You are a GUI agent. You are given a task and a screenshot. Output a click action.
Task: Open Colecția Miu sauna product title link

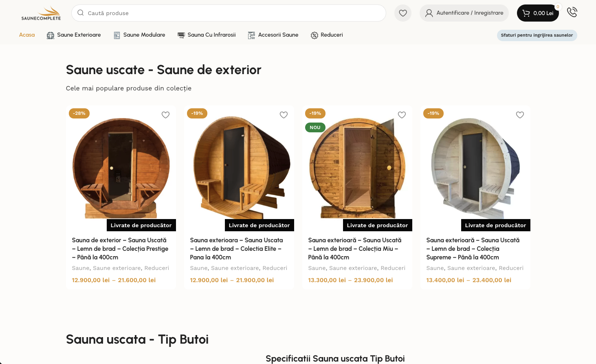pos(354,249)
